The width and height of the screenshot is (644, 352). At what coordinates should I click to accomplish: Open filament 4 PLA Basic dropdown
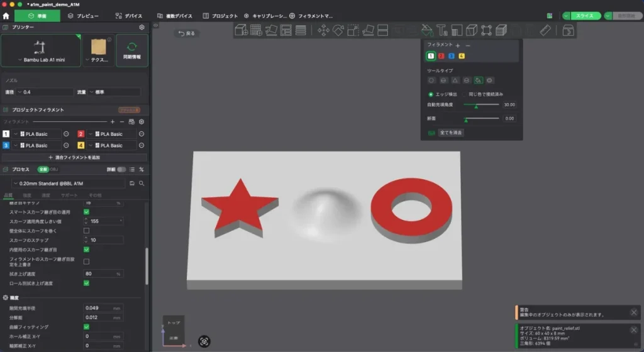pos(111,146)
